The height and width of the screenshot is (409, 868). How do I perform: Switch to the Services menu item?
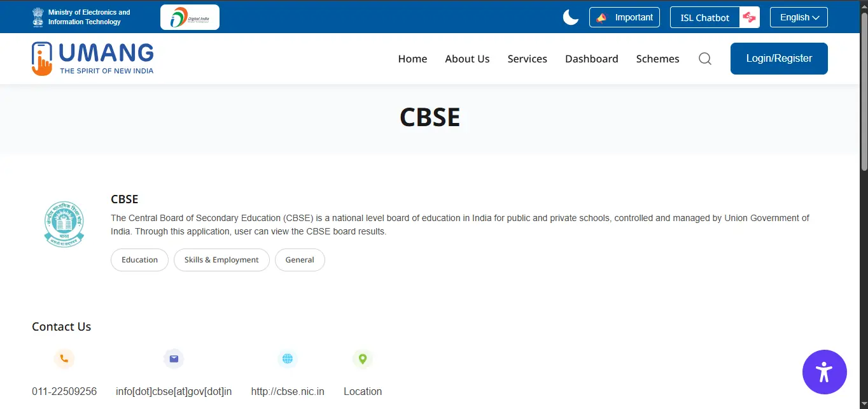click(x=527, y=59)
